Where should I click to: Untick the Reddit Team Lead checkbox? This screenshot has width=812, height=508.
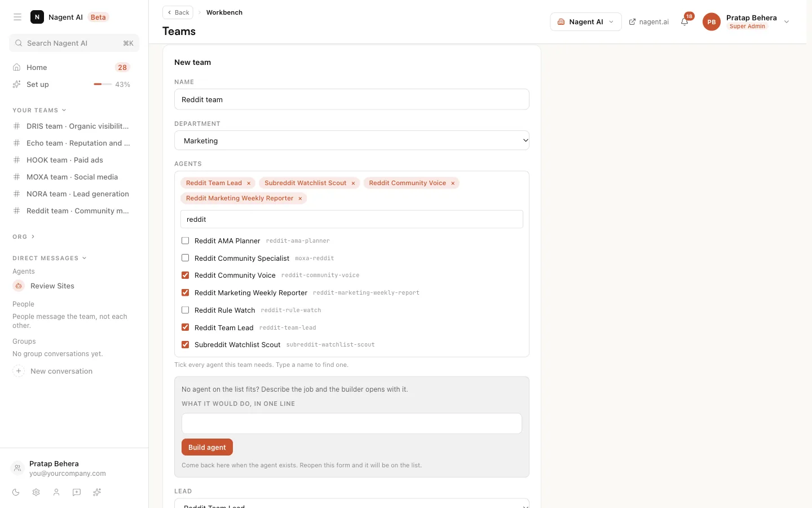(x=185, y=327)
